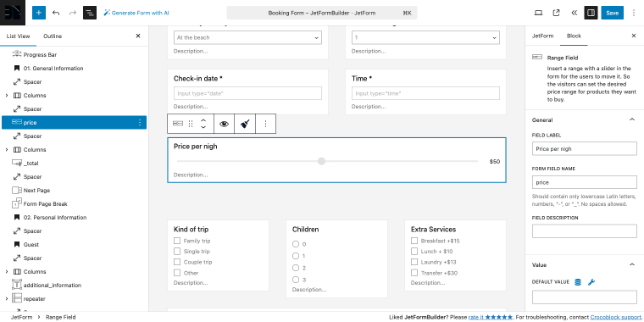Screen dimensions: 644x322
Task: Toggle the settings sidebar panel
Action: point(591,13)
